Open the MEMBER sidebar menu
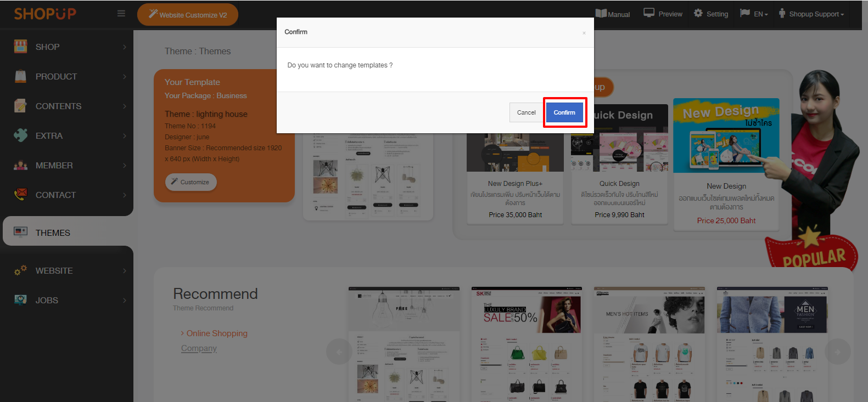Image resolution: width=868 pixels, height=402 pixels. [x=66, y=166]
